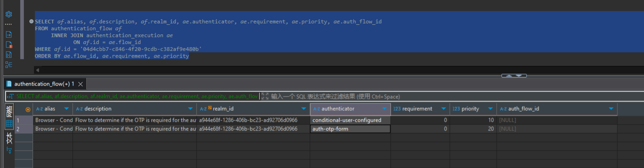Open the priority column filter dropdown

(490, 109)
